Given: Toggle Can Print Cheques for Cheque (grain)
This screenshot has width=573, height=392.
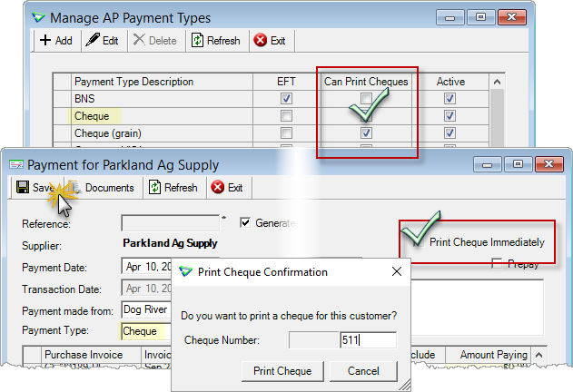Looking at the screenshot, I should 366,133.
